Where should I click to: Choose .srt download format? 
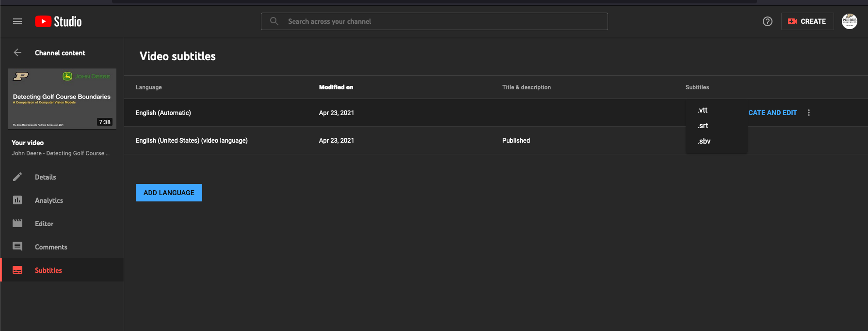coord(703,126)
